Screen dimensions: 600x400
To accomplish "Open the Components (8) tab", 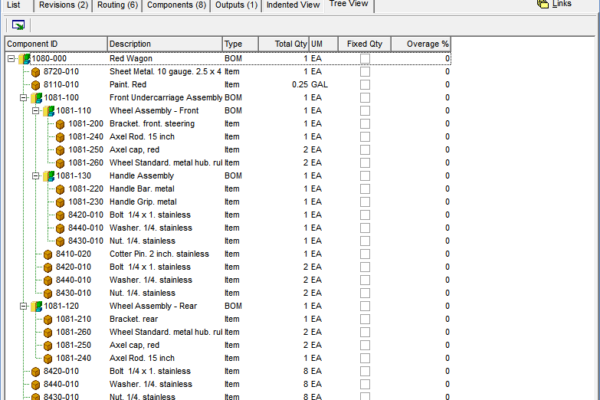I will [176, 5].
